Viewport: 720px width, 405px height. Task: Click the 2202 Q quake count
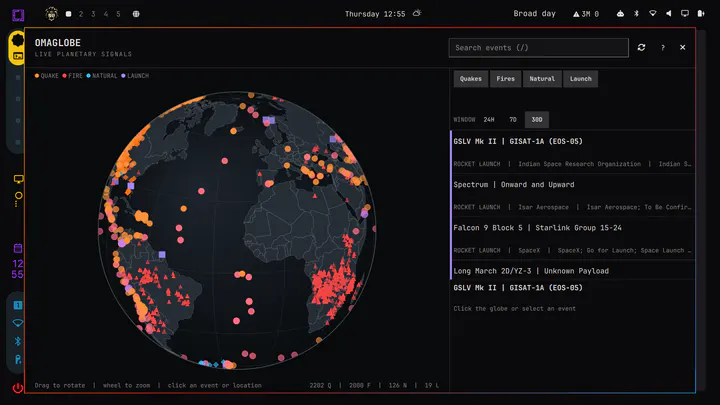pyautogui.click(x=320, y=385)
